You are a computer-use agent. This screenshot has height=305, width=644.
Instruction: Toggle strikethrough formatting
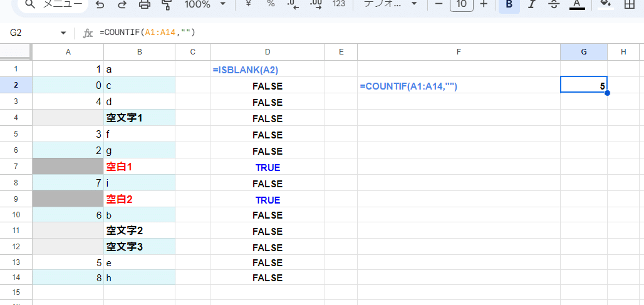click(554, 4)
